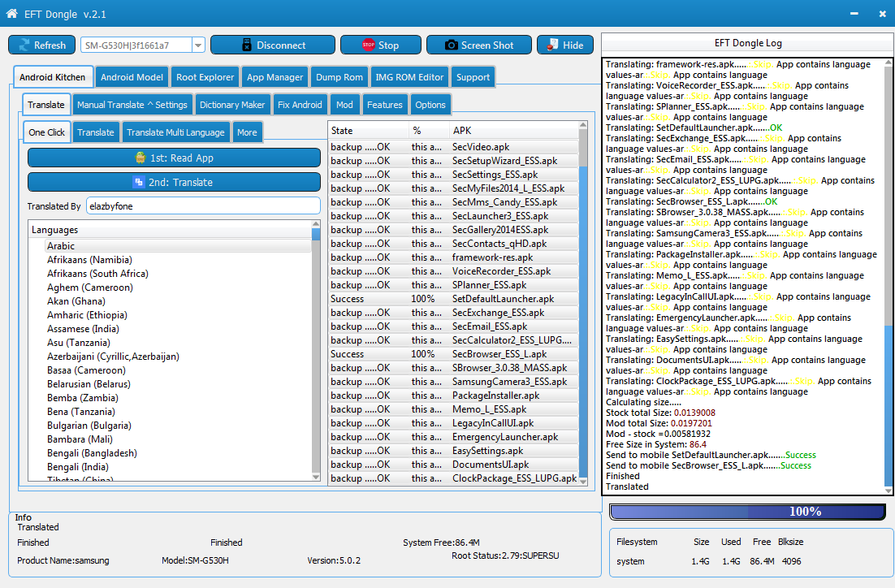Select Bulgarian (Bulgaria) language
The image size is (895, 588).
(89, 426)
